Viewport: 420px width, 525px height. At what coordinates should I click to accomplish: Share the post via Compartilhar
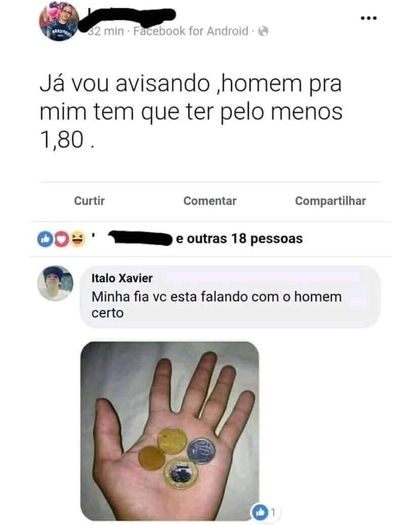coord(330,201)
